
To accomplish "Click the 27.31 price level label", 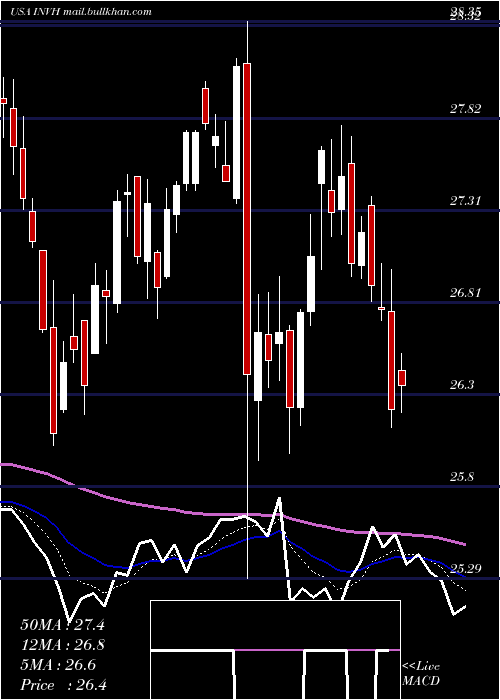I will (x=465, y=201).
